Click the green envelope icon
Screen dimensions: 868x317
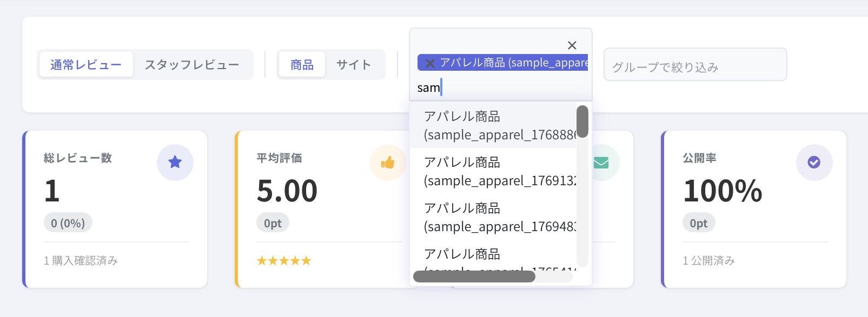601,162
